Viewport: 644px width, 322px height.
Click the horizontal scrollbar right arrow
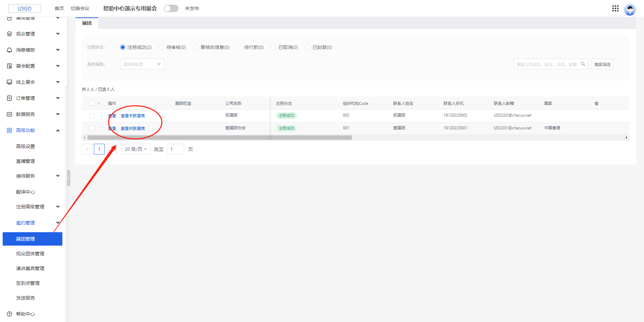tap(626, 137)
